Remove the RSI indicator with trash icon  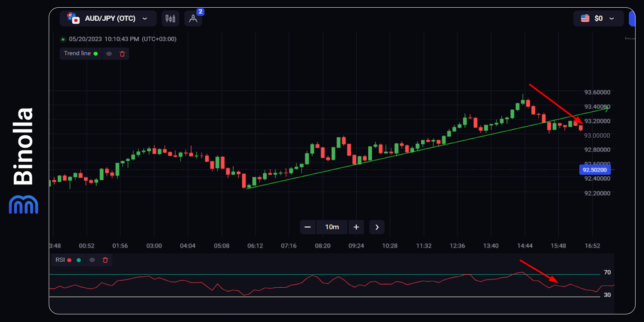pos(105,260)
